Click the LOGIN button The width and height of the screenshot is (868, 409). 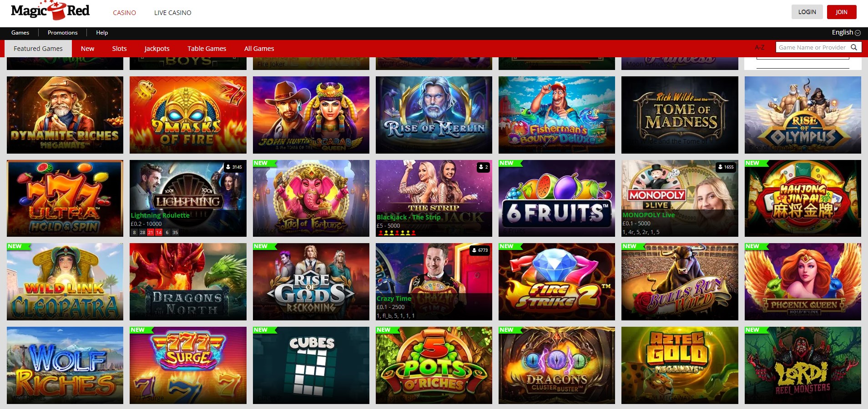point(807,12)
